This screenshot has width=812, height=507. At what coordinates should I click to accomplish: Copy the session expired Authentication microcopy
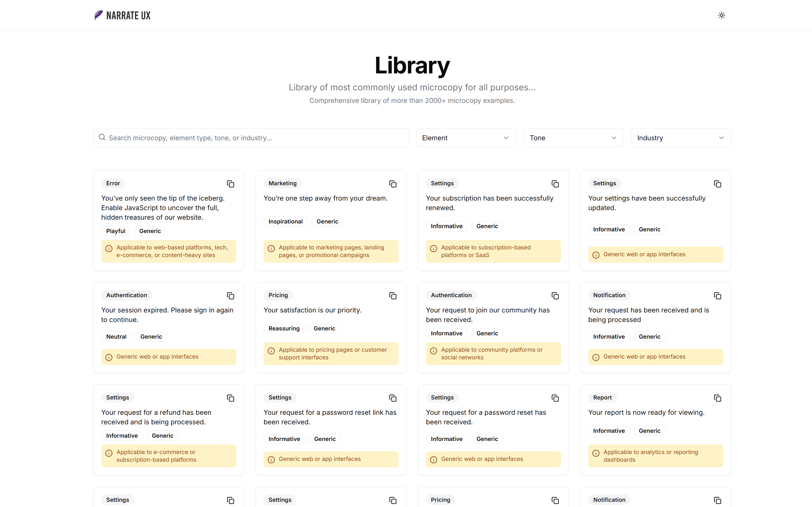point(230,296)
